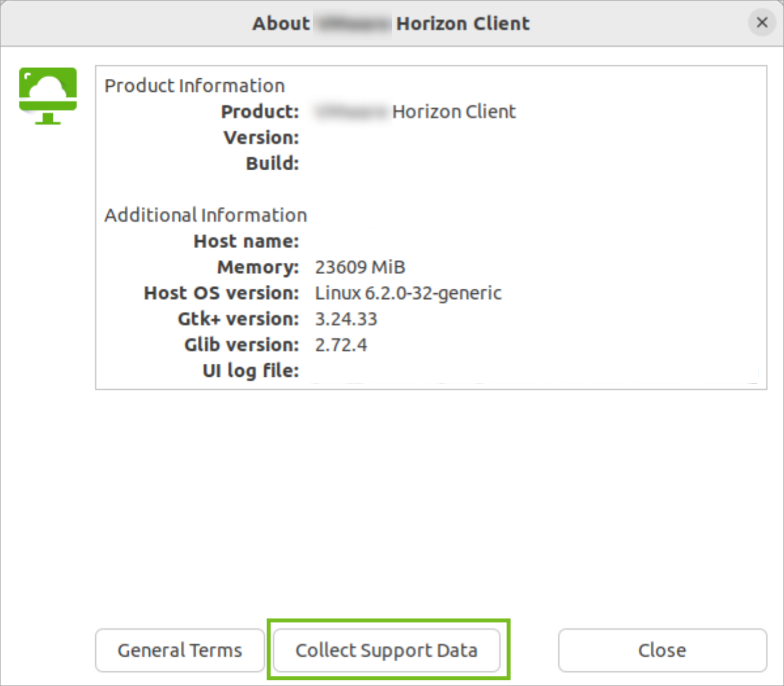The width and height of the screenshot is (784, 686).
Task: Open the General Terms button
Action: [x=180, y=650]
